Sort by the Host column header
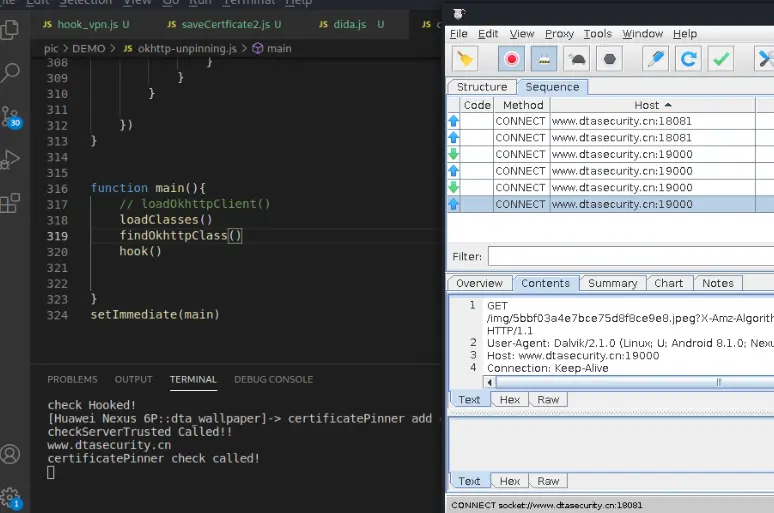The image size is (774, 513). [652, 105]
